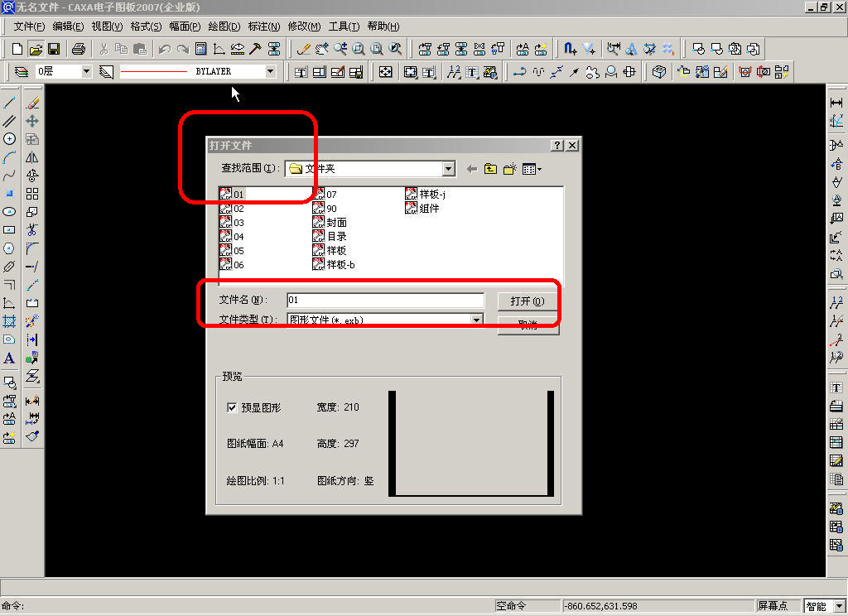848x616 pixels.
Task: Select the Parallel lines tool
Action: tap(9, 121)
